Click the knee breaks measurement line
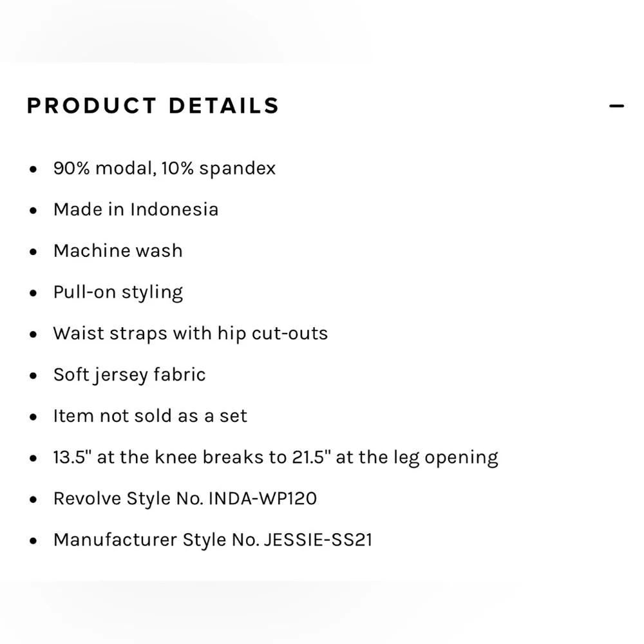Screen dimensions: 644x644 click(276, 457)
